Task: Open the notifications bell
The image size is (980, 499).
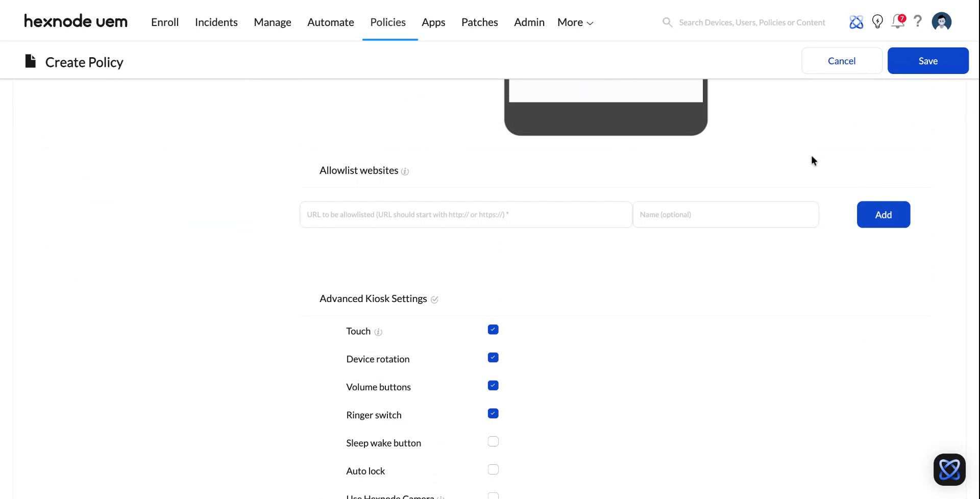Action: 898,21
